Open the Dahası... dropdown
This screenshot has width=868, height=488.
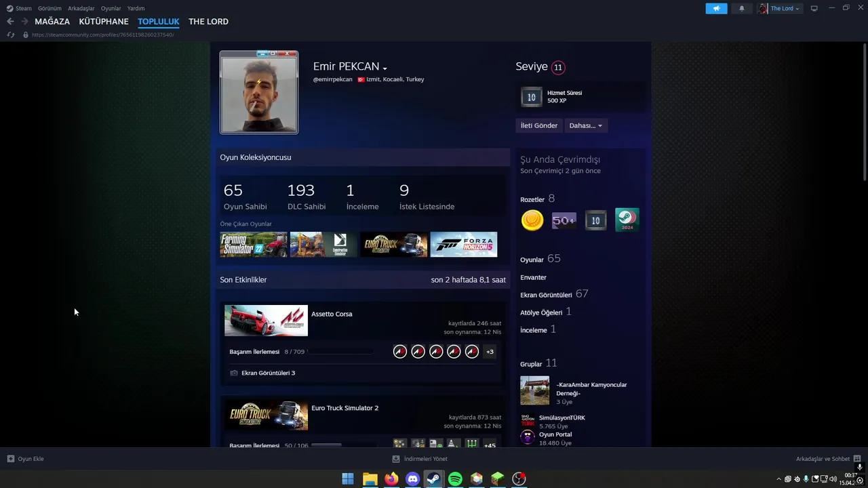click(x=586, y=125)
